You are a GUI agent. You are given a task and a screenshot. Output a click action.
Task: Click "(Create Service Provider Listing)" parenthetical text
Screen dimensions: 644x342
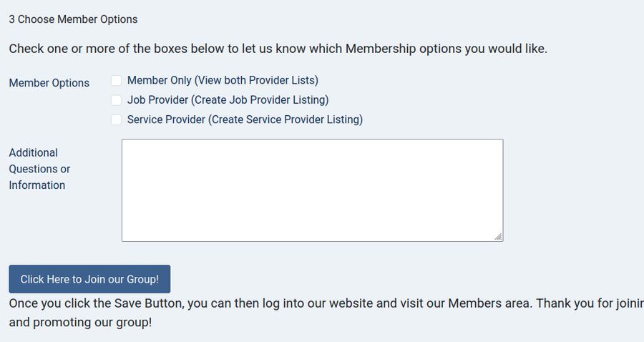pos(286,119)
